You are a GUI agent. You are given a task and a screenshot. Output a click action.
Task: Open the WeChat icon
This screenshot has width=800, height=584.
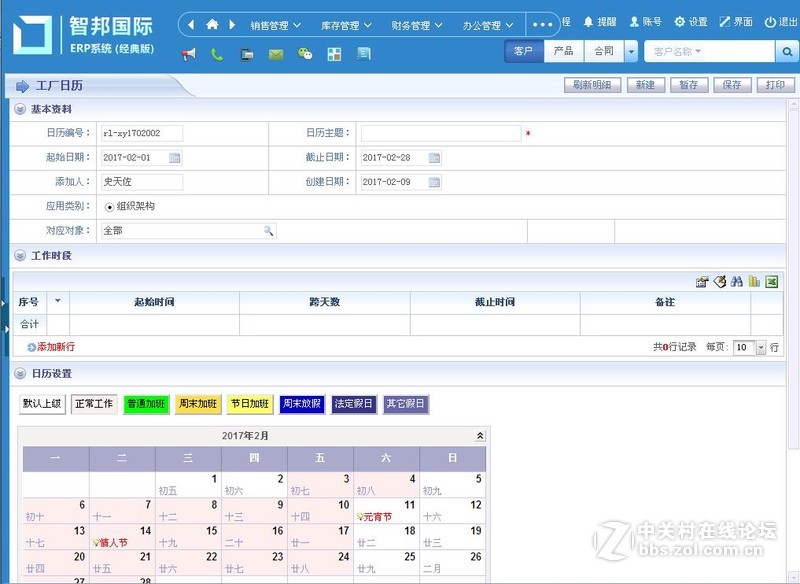coord(305,54)
